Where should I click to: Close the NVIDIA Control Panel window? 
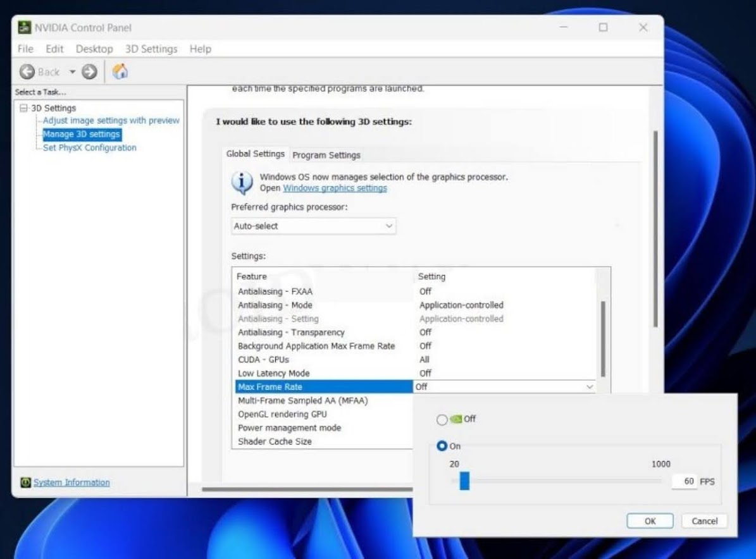tap(643, 27)
